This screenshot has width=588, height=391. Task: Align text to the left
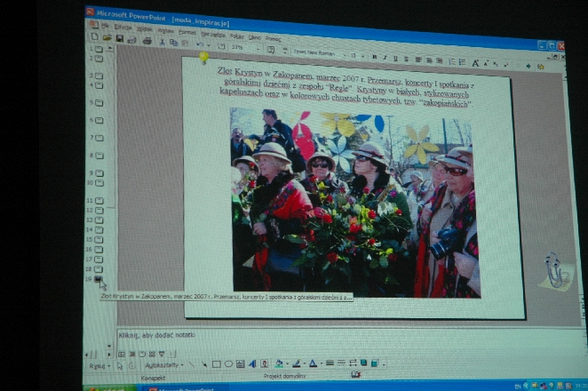pos(418,60)
